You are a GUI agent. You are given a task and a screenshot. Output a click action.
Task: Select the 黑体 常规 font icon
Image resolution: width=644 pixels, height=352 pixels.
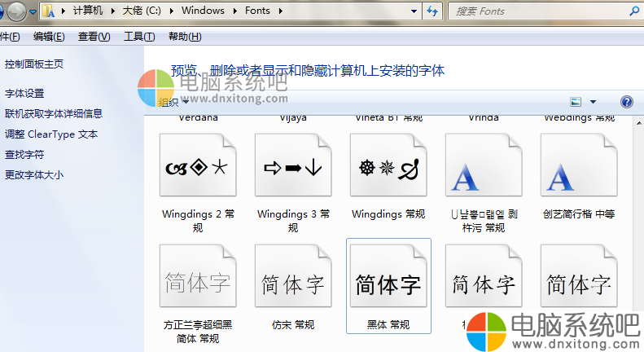coord(388,276)
